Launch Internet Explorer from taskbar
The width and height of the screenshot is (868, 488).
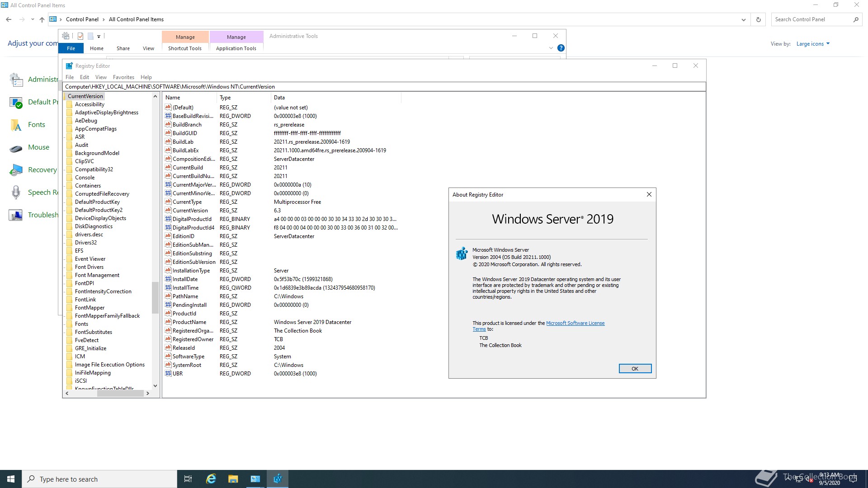click(211, 479)
